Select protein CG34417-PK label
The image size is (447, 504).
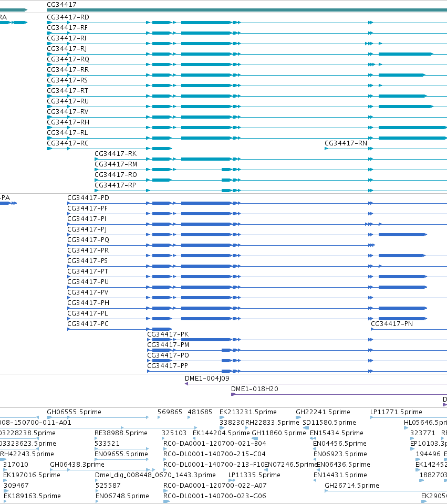(168, 334)
